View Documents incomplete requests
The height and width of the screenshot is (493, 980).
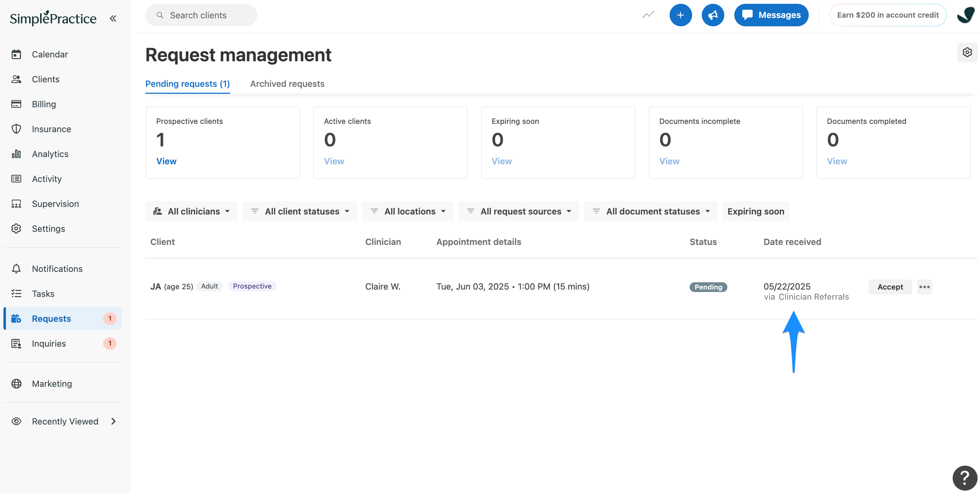[669, 161]
